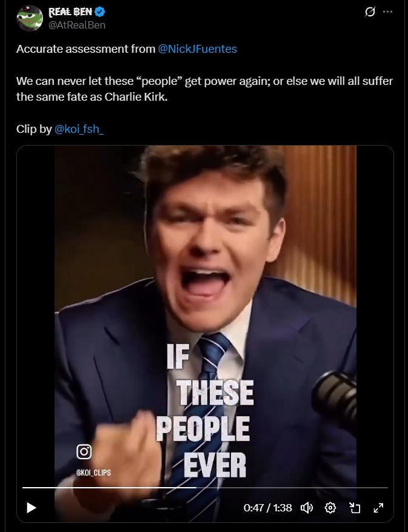This screenshot has height=532, width=408.
Task: Click the @AtRealBen handle
Action: pyautogui.click(x=77, y=25)
